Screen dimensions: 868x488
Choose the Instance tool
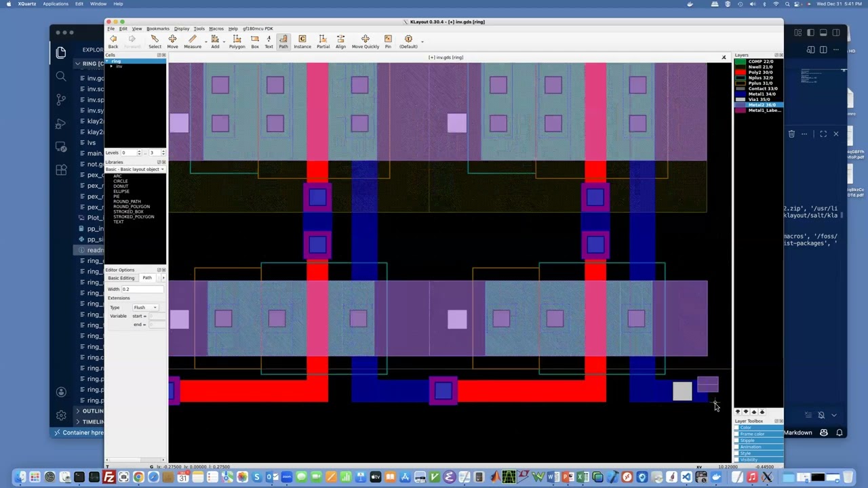click(302, 41)
